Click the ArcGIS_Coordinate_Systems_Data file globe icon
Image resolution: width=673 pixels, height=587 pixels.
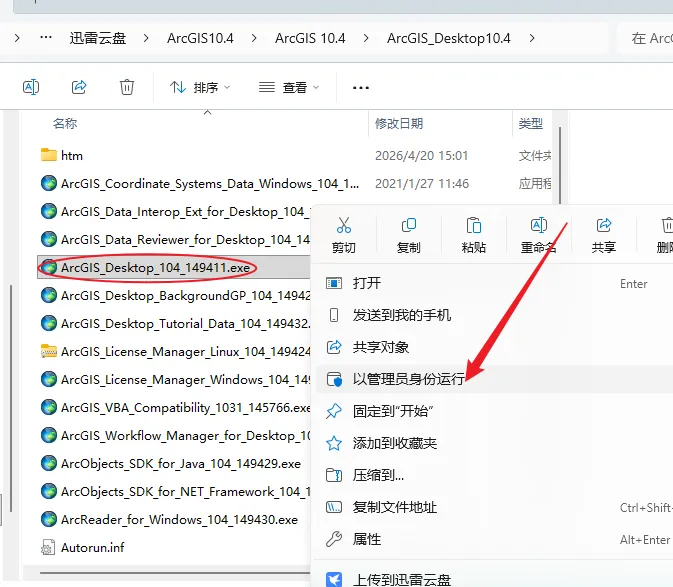point(49,183)
